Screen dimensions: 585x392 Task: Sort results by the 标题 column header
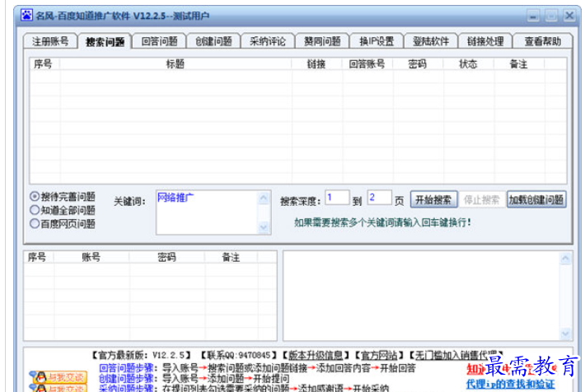point(175,64)
